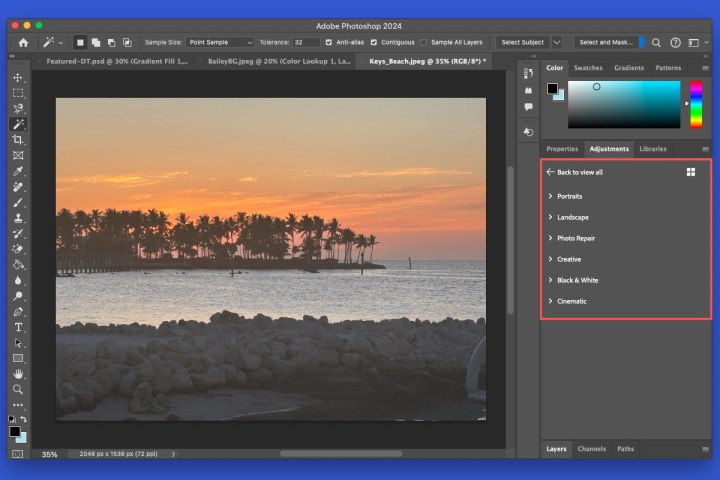Select the Move tool

tap(18, 77)
